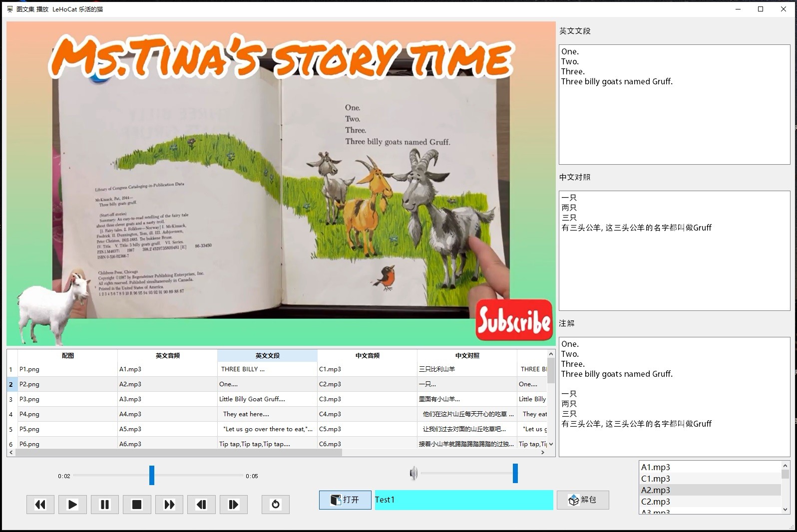Click the C3.mp3 table cell
Viewport: 797px width, 532px height.
[x=367, y=399]
